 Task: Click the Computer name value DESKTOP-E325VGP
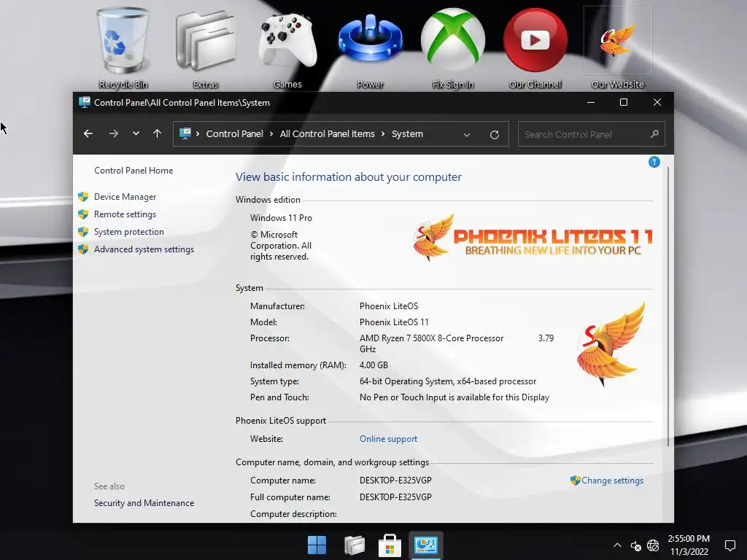point(395,481)
